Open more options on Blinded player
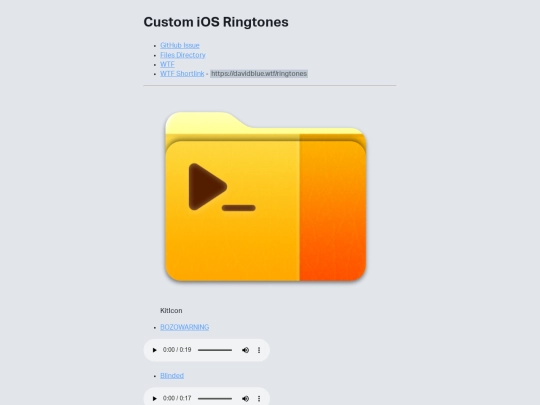 click(259, 398)
